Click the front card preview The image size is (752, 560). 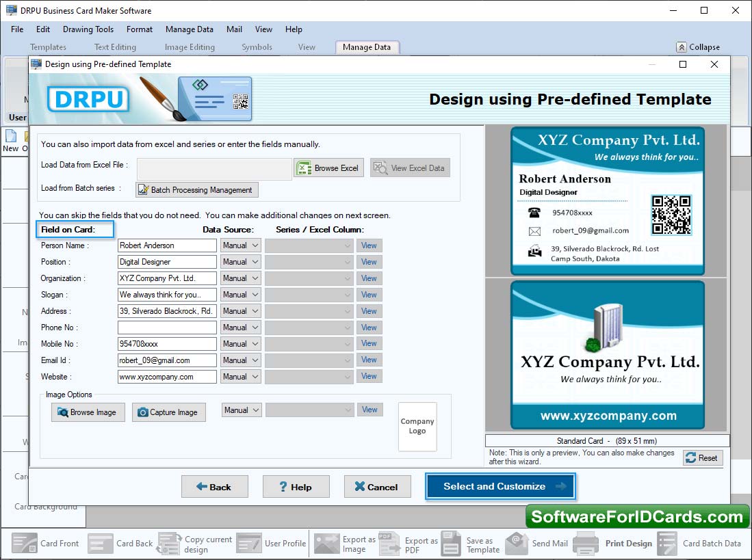(607, 201)
